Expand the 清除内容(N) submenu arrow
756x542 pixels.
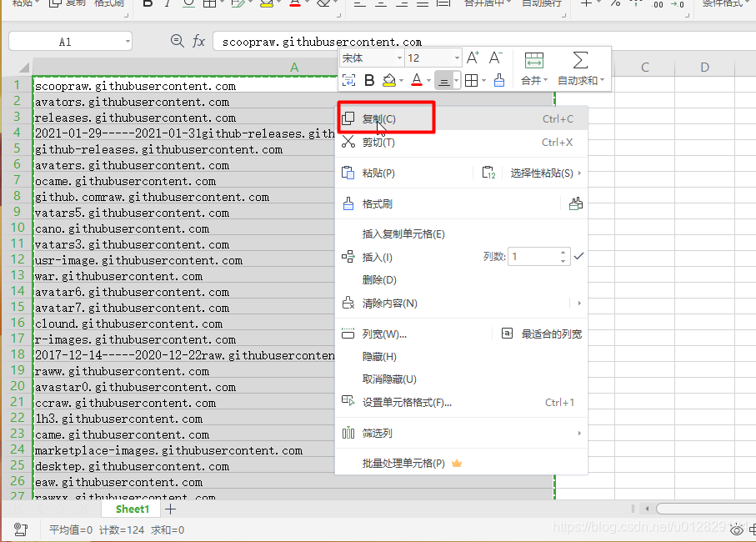tap(579, 303)
